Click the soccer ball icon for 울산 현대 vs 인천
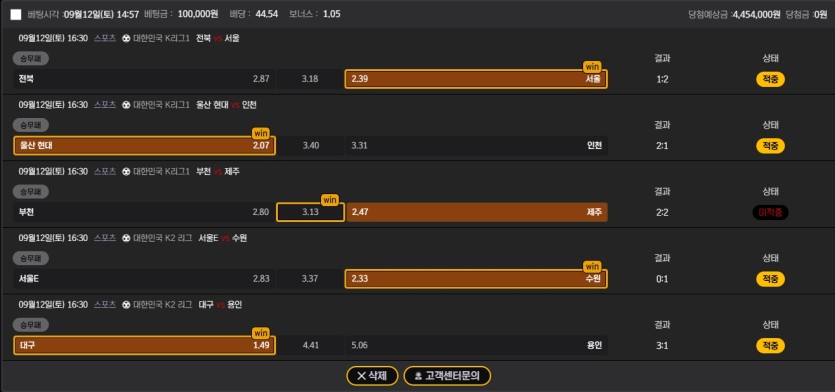The width and height of the screenshot is (835, 392). tap(126, 105)
